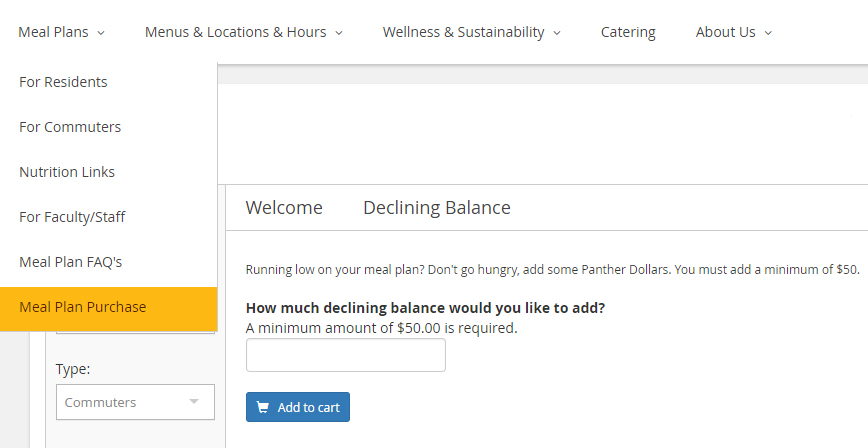
Task: Go to the Catering page link
Action: tap(628, 32)
